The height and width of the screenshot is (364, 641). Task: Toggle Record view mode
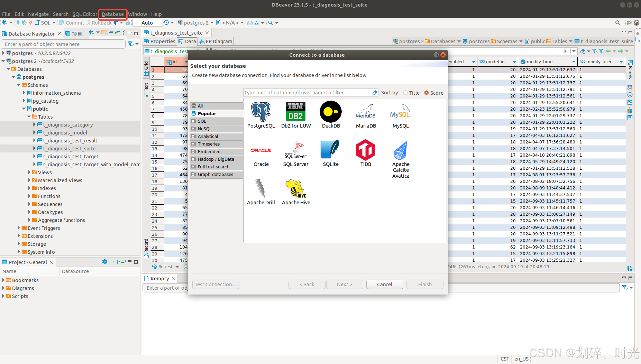pyautogui.click(x=146, y=248)
